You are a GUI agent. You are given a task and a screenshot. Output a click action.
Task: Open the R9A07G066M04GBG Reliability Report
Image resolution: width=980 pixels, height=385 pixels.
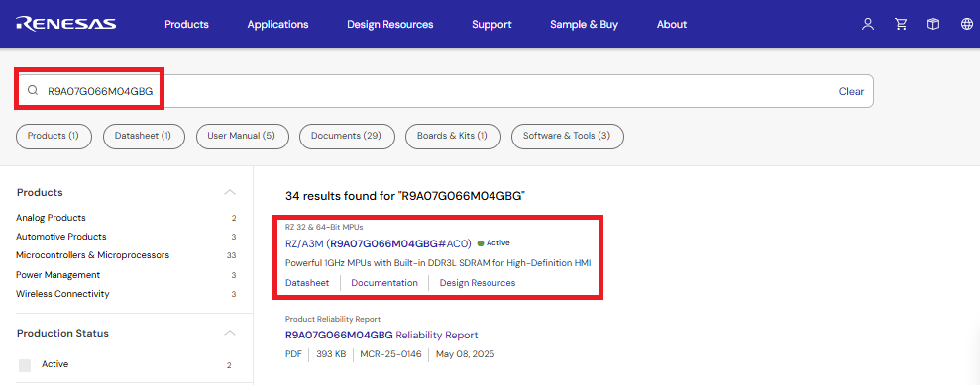coord(381,336)
